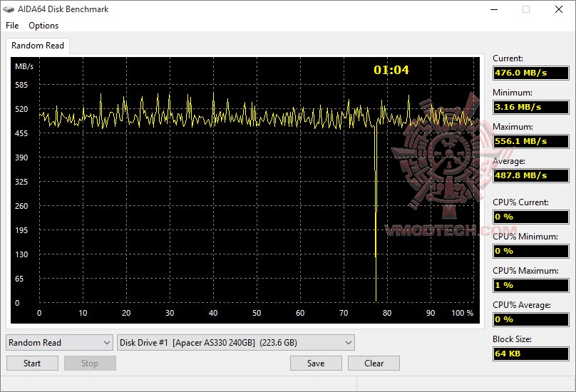This screenshot has width=576, height=392.
Task: Open the Options menu
Action: (x=43, y=26)
